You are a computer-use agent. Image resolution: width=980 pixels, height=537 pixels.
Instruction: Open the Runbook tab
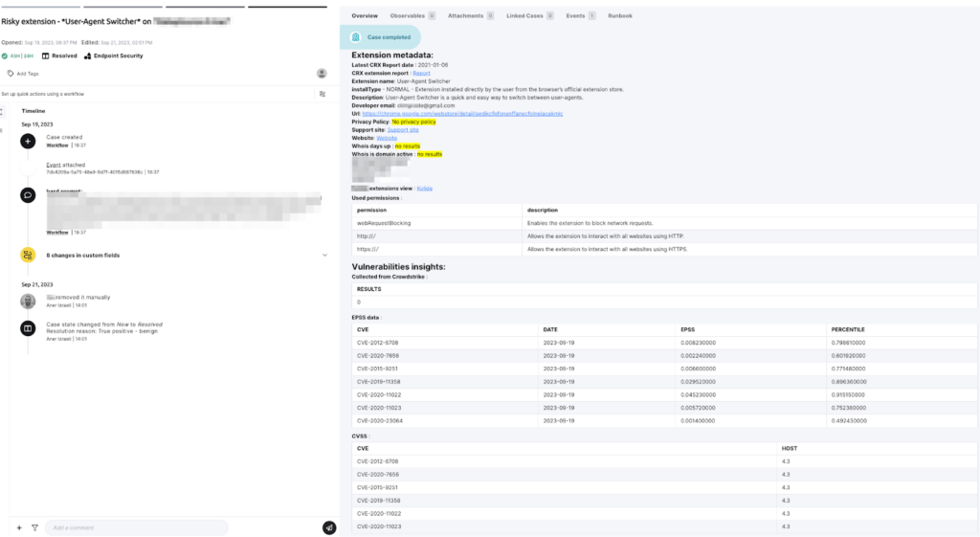[x=620, y=15]
